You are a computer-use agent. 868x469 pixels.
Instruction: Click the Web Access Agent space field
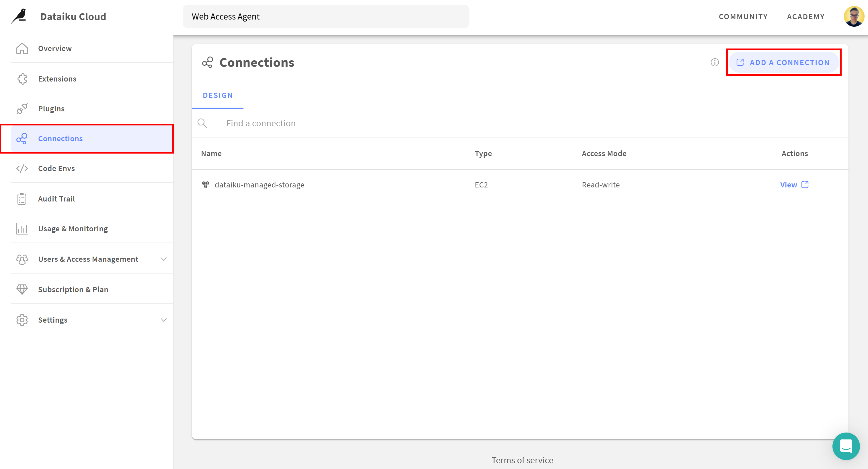click(326, 16)
